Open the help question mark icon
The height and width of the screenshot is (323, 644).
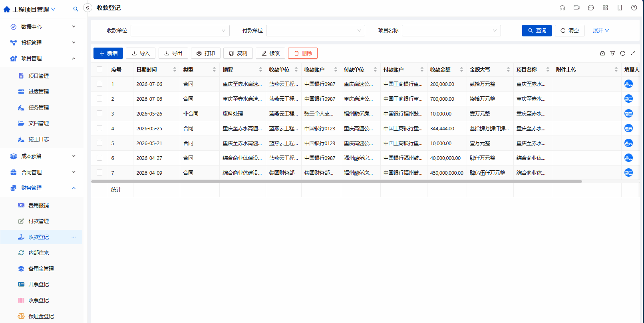tap(634, 8)
